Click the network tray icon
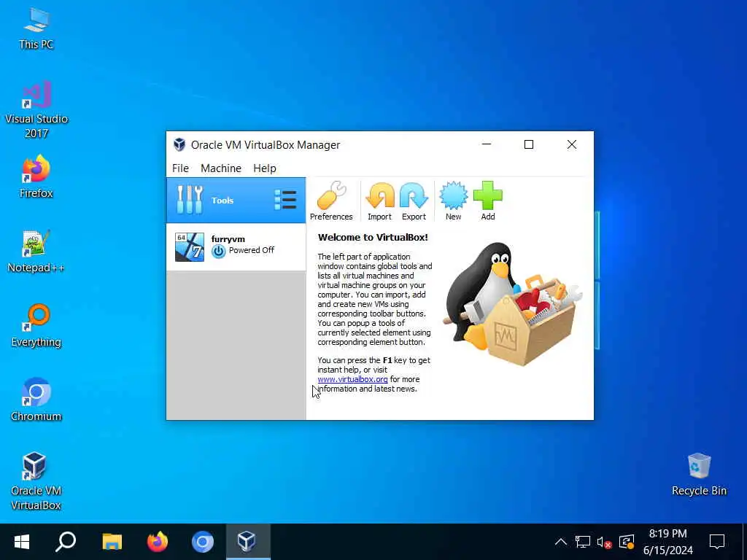The width and height of the screenshot is (747, 560). coord(583,542)
